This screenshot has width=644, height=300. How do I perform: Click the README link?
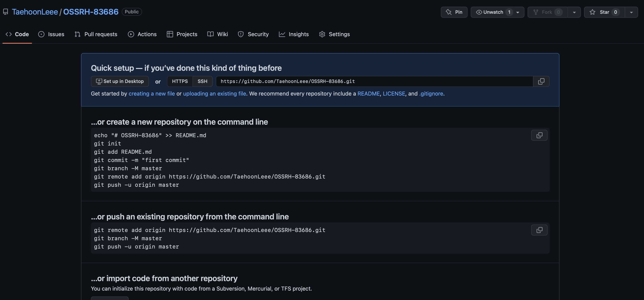[368, 94]
